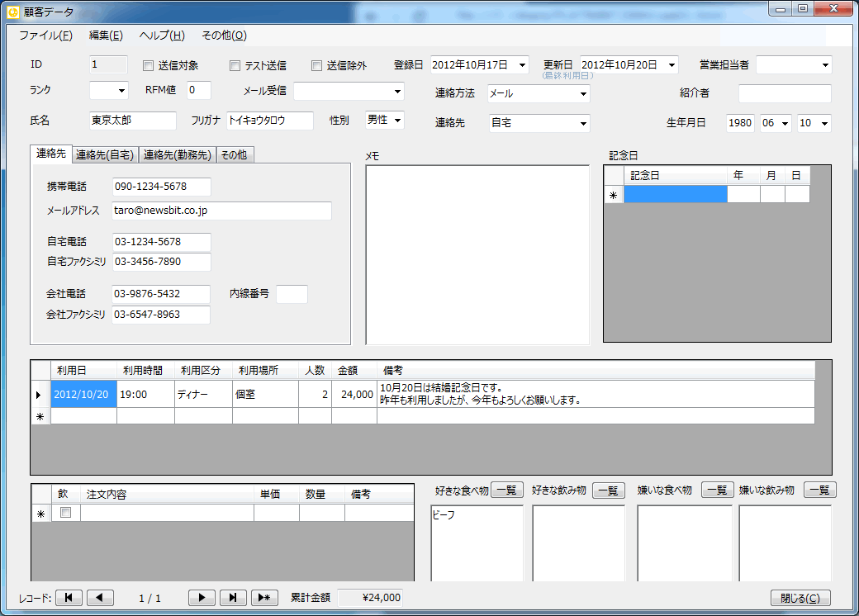Viewport: 859px width, 616px height.
Task: Click 一覧 button for 嫌いな食べ物
Action: [717, 490]
